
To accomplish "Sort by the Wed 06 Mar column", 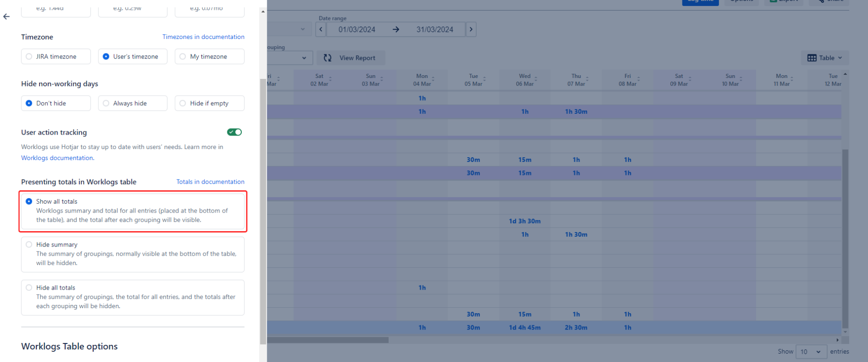I will [x=536, y=78].
